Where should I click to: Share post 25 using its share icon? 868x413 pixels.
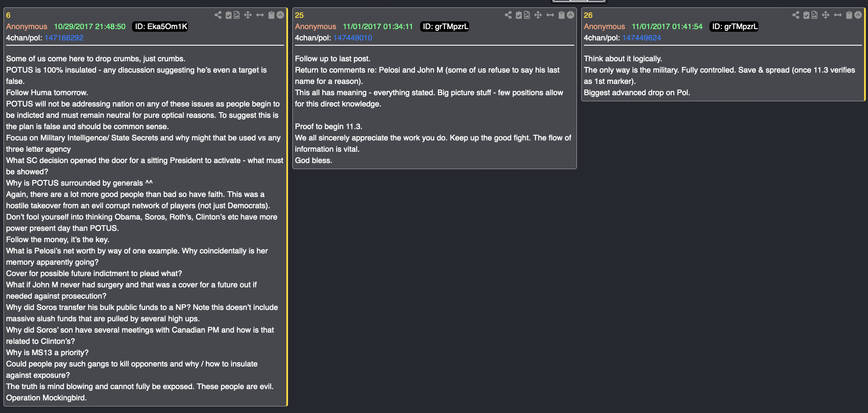508,15
